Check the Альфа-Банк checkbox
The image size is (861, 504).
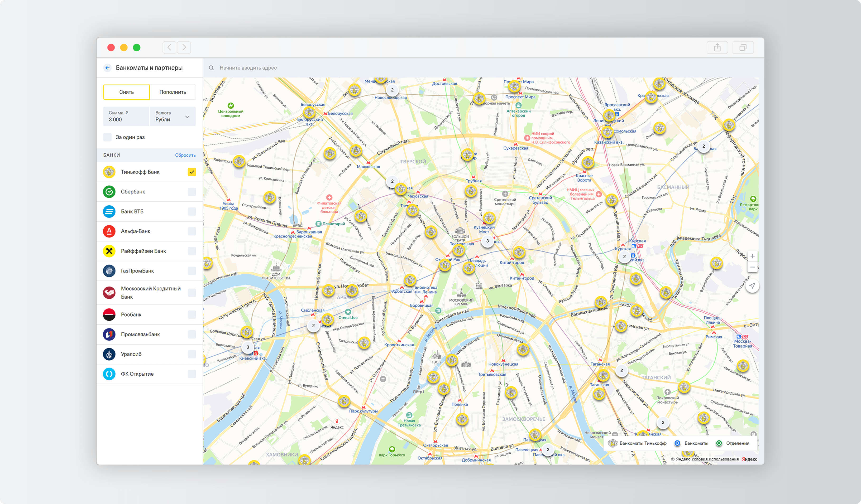click(x=192, y=231)
